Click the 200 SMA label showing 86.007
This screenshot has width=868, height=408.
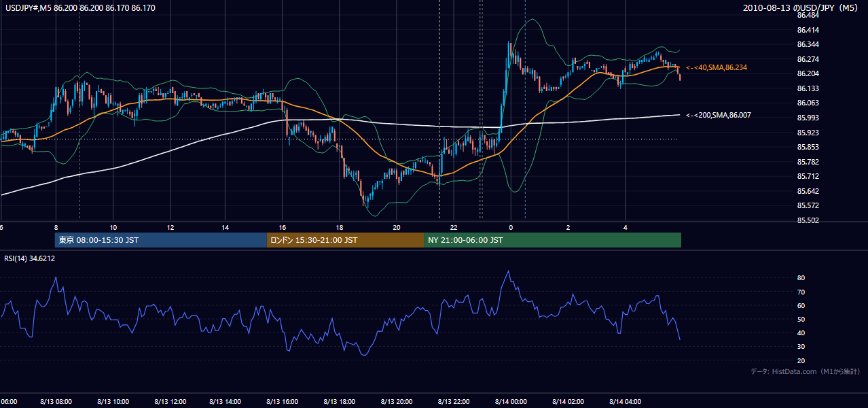point(718,116)
